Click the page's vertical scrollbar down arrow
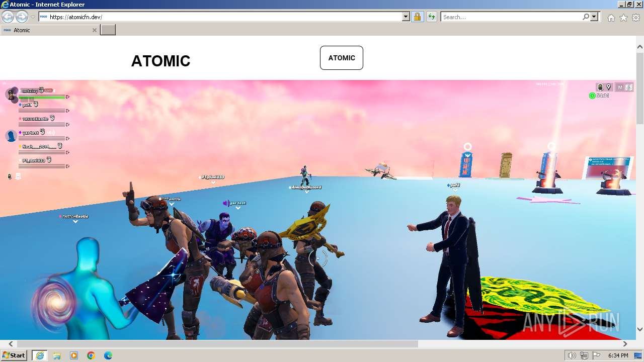The height and width of the screenshot is (362, 644). (640, 329)
